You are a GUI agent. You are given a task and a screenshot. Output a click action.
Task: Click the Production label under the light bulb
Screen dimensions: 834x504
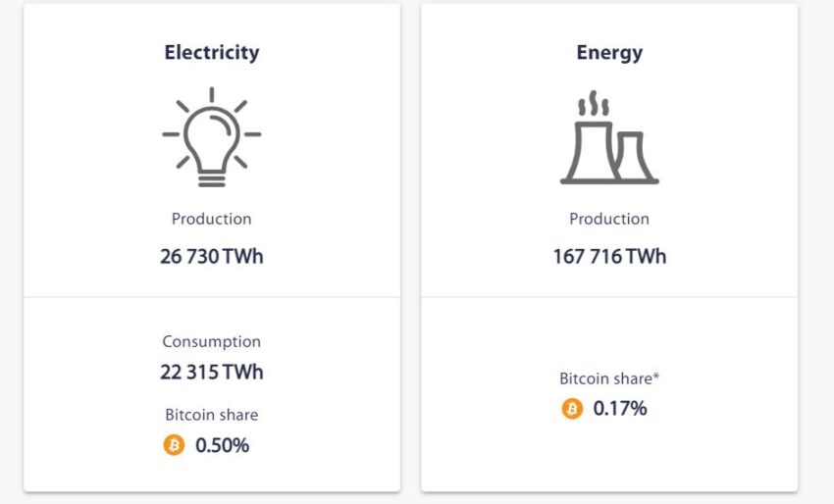(212, 219)
